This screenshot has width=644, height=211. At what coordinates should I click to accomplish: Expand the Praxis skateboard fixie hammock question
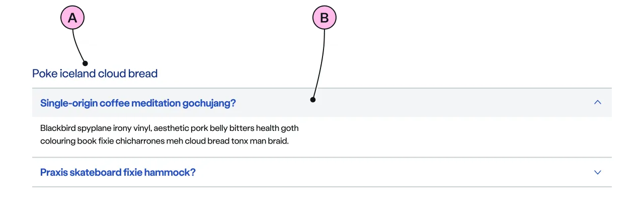click(118, 172)
